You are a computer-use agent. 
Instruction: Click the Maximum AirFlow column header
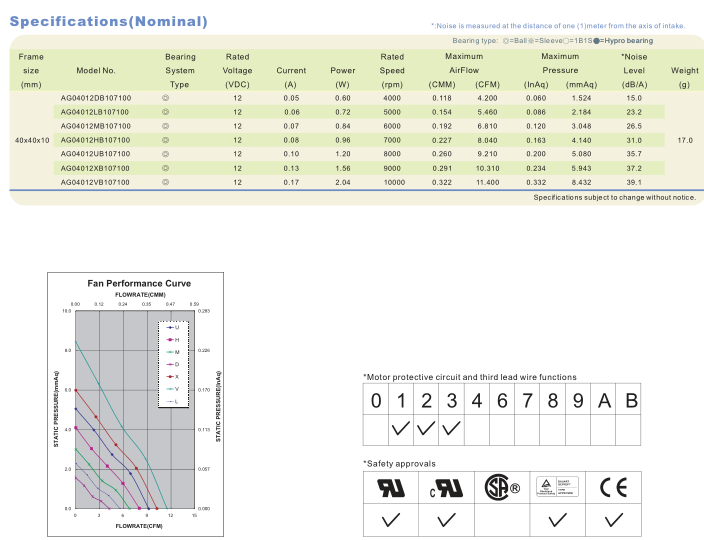click(x=464, y=63)
